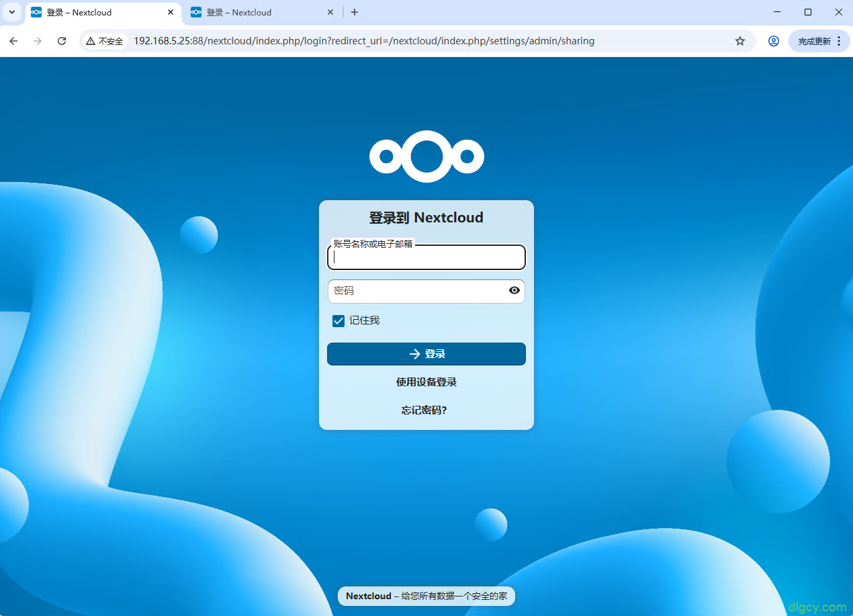Open the browser profile icon
The image size is (853, 616).
click(774, 41)
